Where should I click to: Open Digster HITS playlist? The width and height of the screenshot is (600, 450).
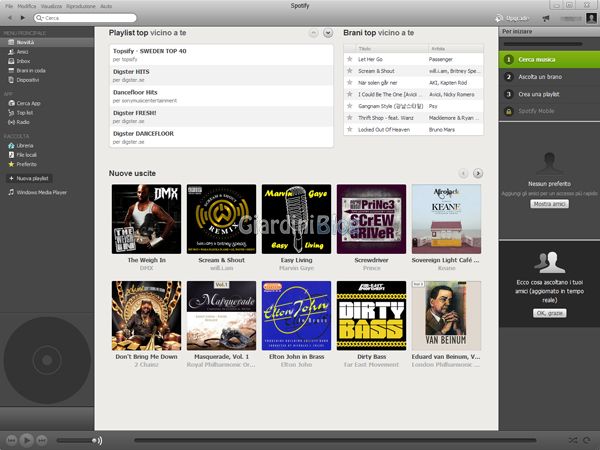(x=221, y=75)
